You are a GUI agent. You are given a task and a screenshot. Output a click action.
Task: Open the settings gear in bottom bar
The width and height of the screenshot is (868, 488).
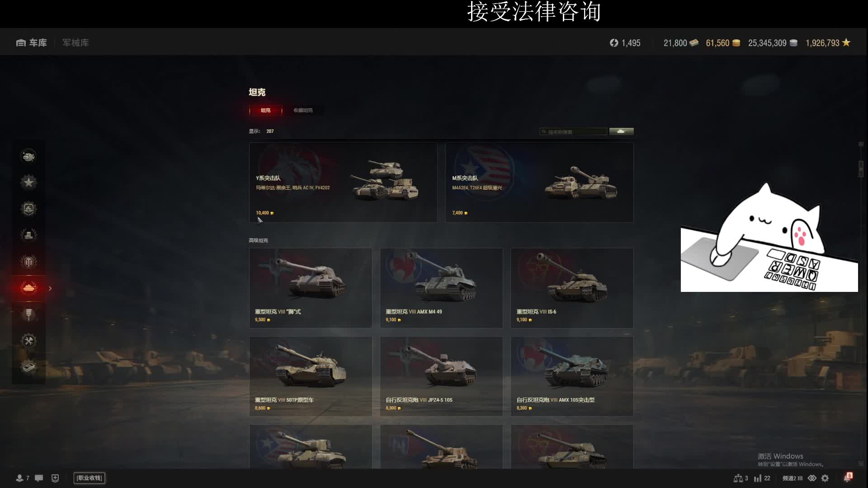[825, 478]
